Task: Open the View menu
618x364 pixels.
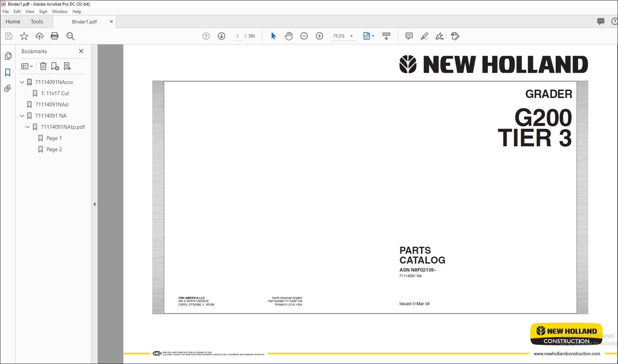Action: point(30,12)
